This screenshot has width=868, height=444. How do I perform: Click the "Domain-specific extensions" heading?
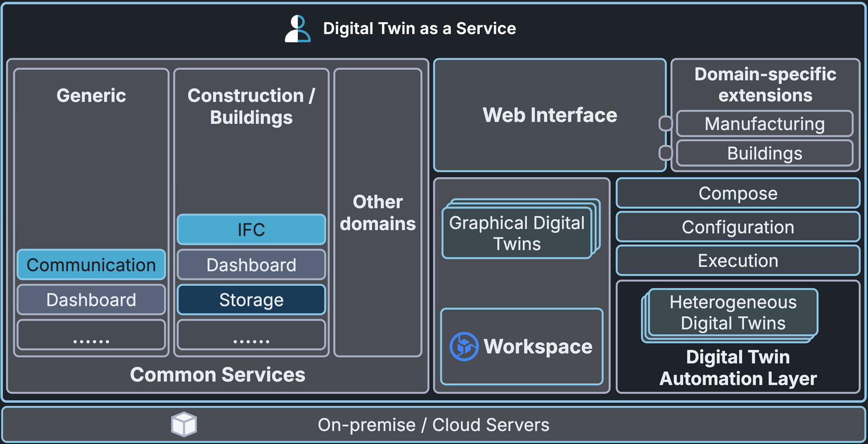765,85
